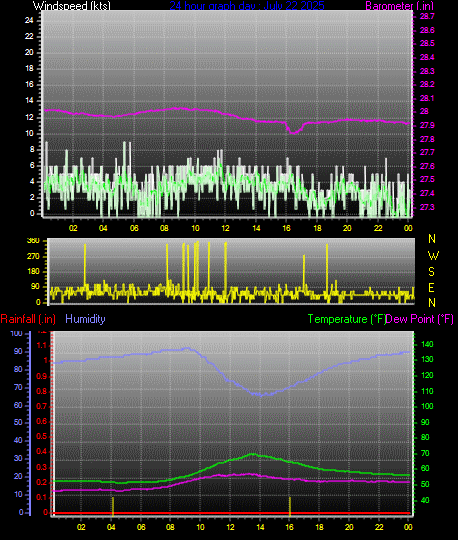Click the magenta Dew Point (°F) legend label
Image resolution: width=458 pixels, height=540 pixels.
tap(419, 319)
